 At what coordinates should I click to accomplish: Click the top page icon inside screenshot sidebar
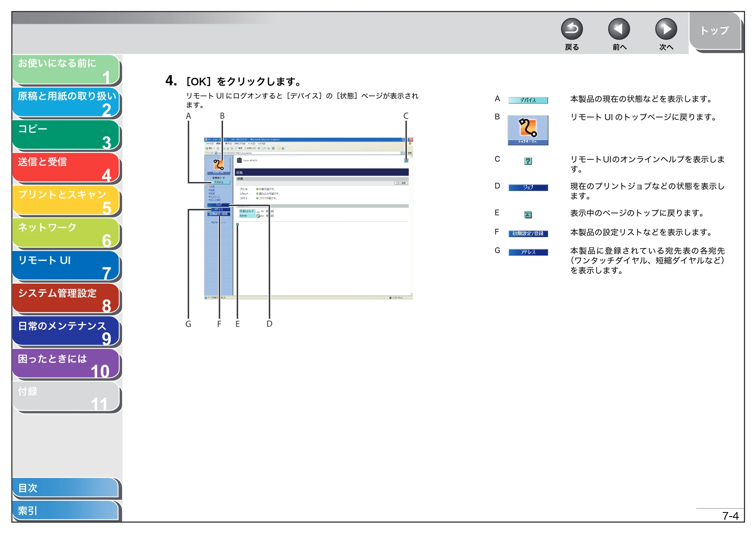click(218, 167)
